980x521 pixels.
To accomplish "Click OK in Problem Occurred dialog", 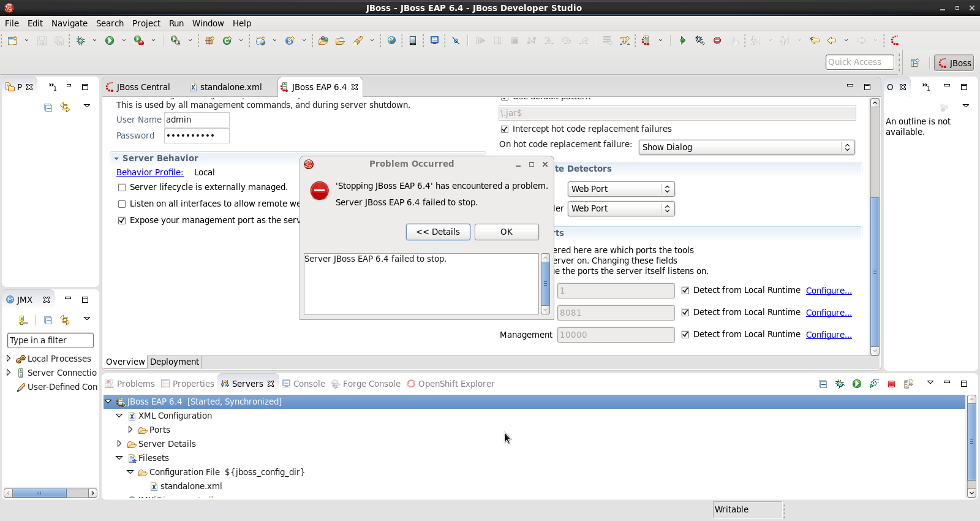I will (x=507, y=232).
